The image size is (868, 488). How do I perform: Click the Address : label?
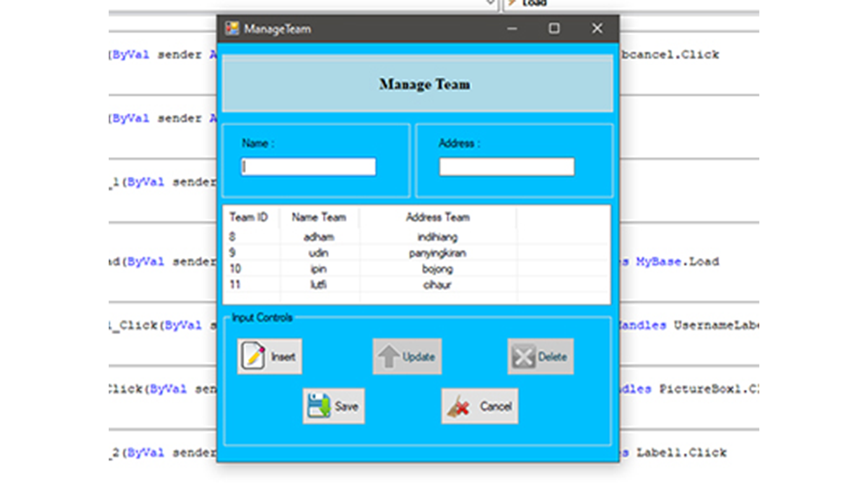pyautogui.click(x=459, y=144)
